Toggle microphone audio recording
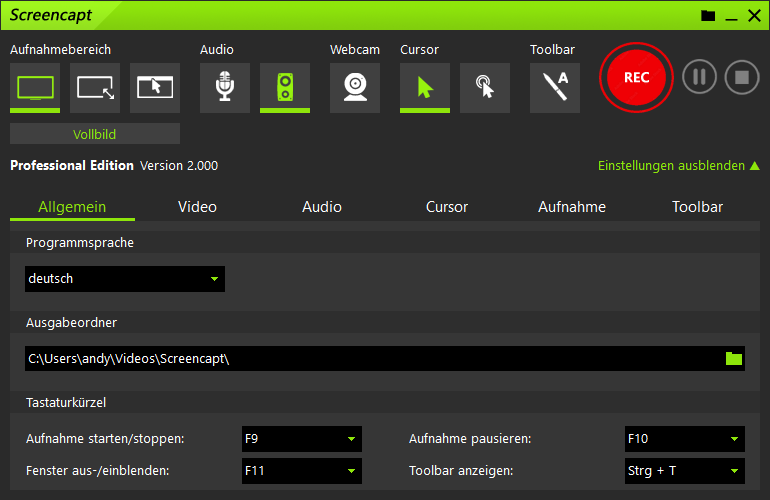The height and width of the screenshot is (500, 770). [x=225, y=87]
